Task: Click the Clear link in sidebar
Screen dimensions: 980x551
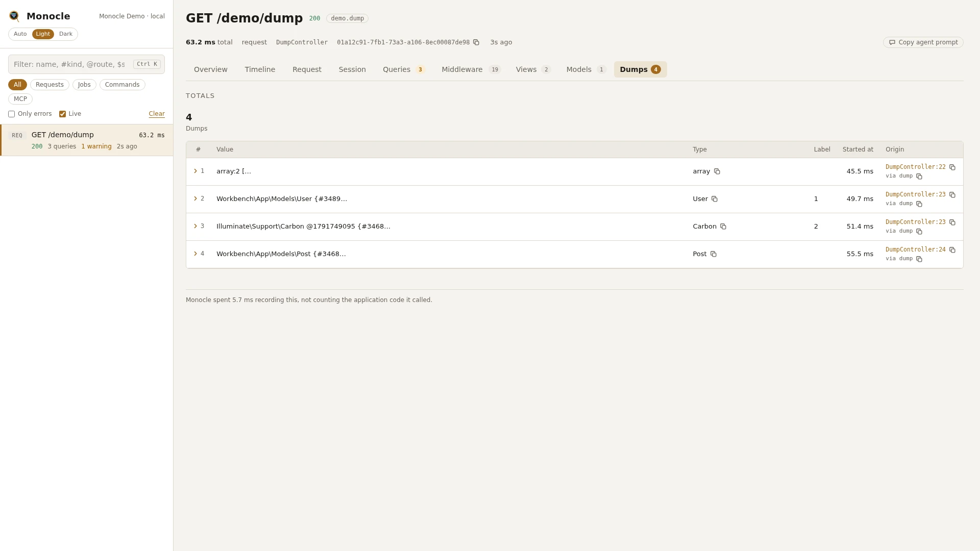Action: click(x=157, y=114)
